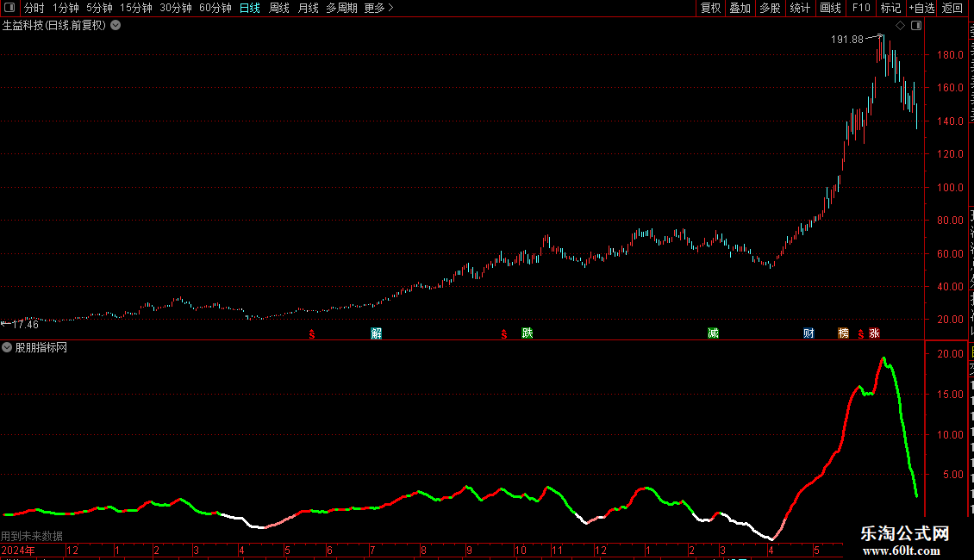Image resolution: width=974 pixels, height=560 pixels.
Task: Activate the 画线 drawing tool
Action: coord(830,8)
